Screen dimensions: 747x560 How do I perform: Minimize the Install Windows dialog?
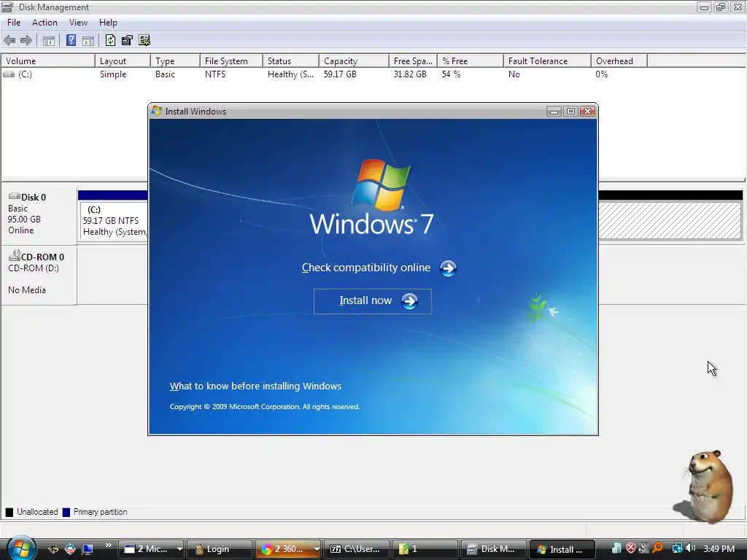(554, 112)
